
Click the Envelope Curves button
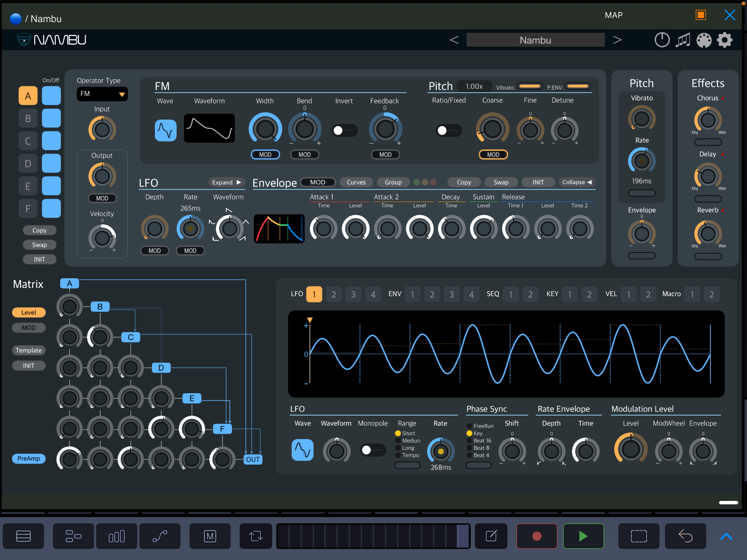tap(356, 182)
